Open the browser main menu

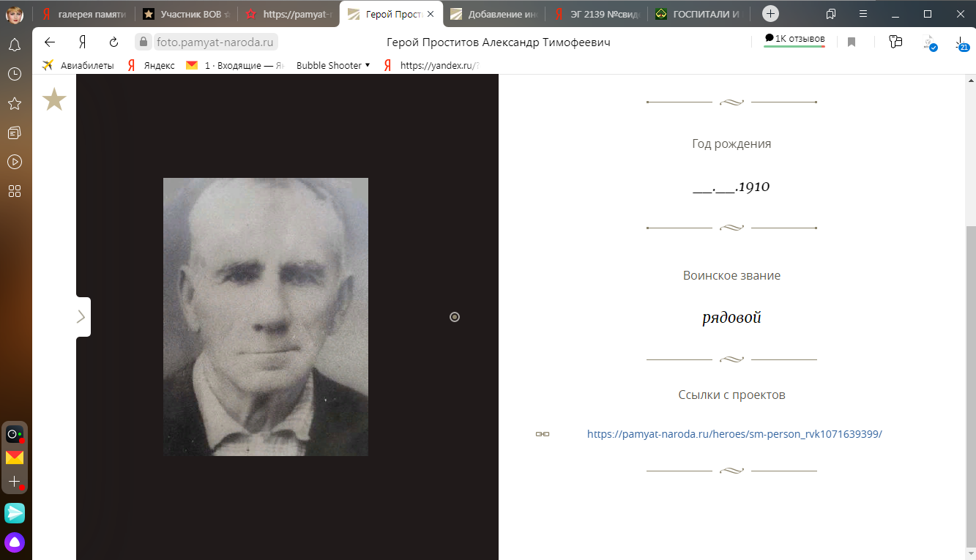864,14
